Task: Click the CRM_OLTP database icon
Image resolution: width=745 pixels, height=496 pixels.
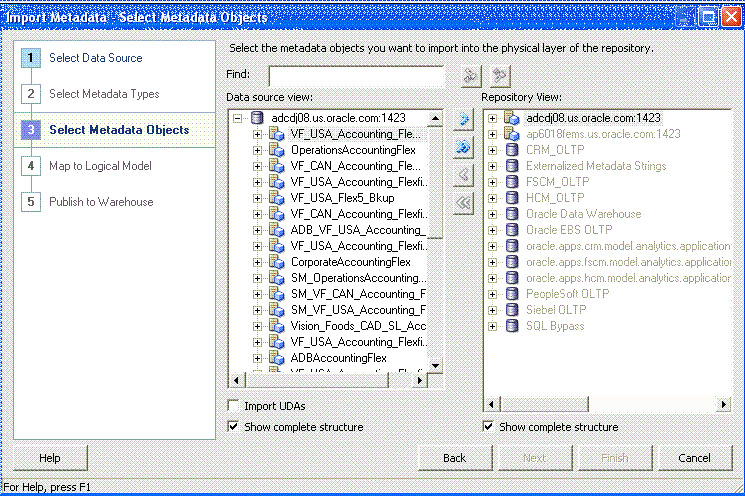Action: pos(512,150)
